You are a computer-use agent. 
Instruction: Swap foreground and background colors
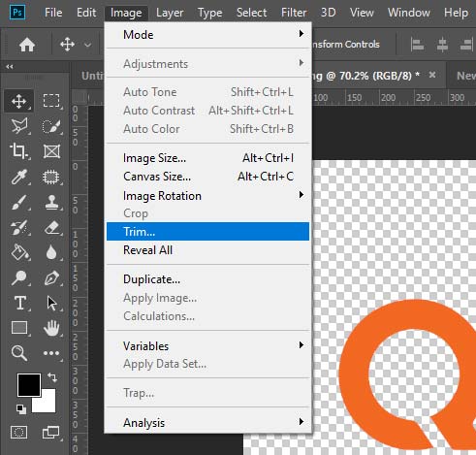(x=52, y=377)
